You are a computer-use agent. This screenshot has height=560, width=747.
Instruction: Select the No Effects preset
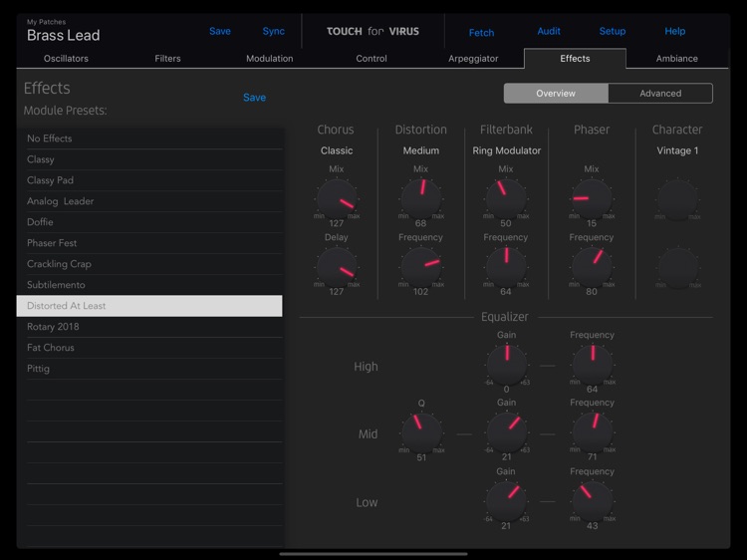149,139
